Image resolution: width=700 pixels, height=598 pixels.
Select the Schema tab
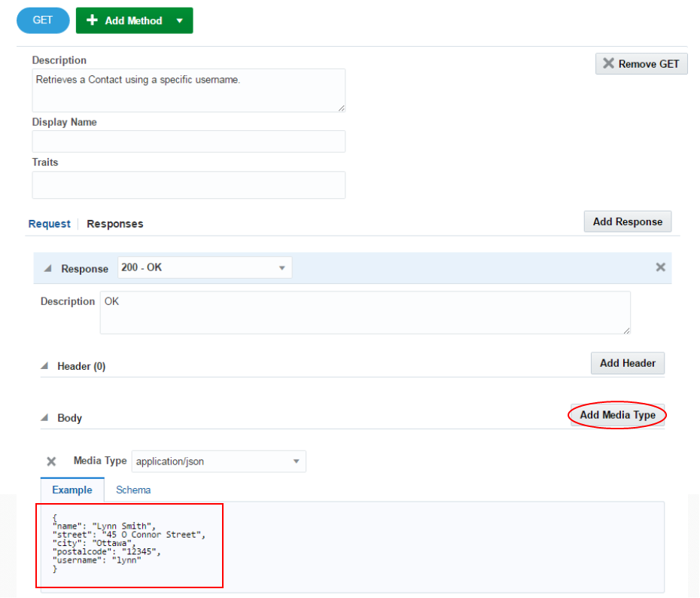tap(133, 490)
